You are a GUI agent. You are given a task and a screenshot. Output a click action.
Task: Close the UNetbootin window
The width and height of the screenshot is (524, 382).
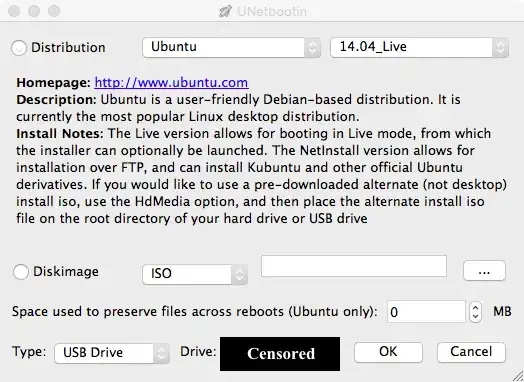(x=14, y=11)
